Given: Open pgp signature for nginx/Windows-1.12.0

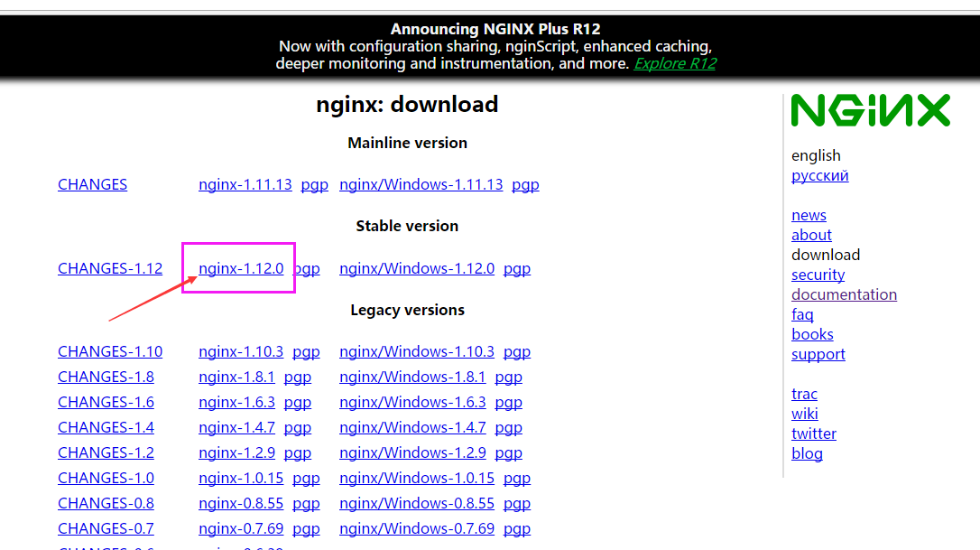Looking at the screenshot, I should coord(517,269).
